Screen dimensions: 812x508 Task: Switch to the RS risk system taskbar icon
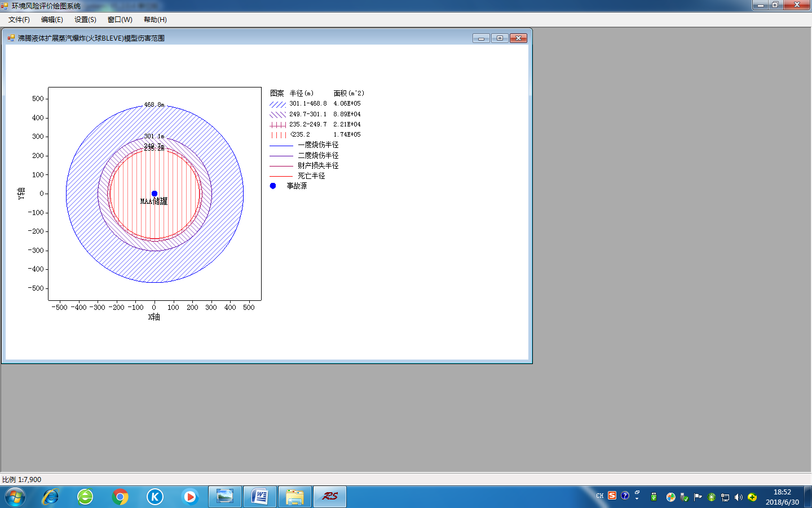click(x=330, y=497)
